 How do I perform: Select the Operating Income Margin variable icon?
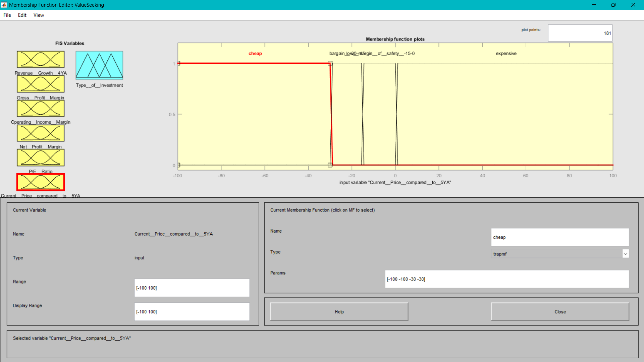(x=41, y=108)
